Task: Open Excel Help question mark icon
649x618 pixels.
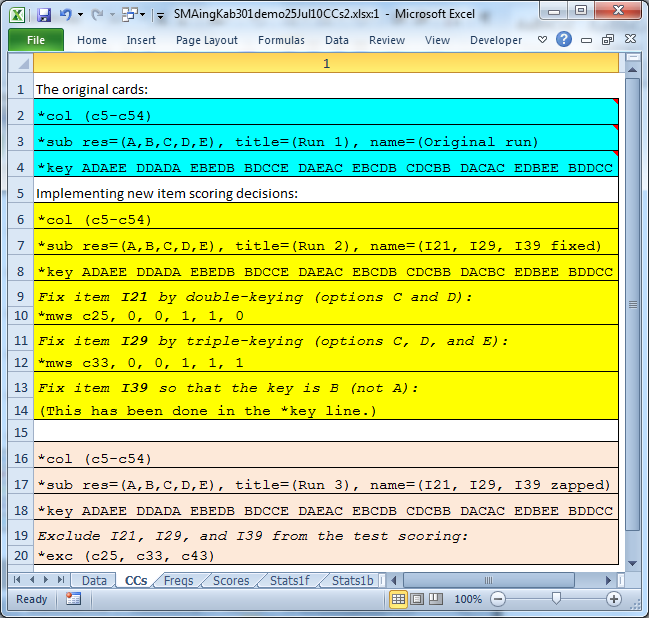Action: tap(564, 40)
